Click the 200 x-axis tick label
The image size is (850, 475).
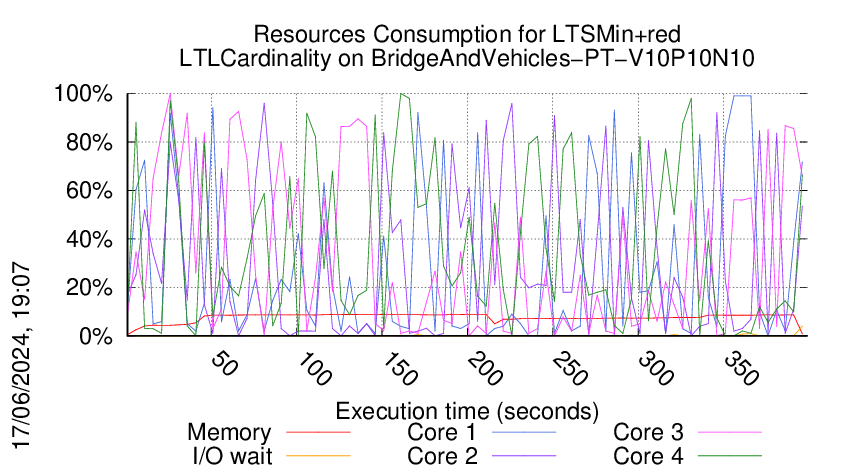click(x=485, y=369)
